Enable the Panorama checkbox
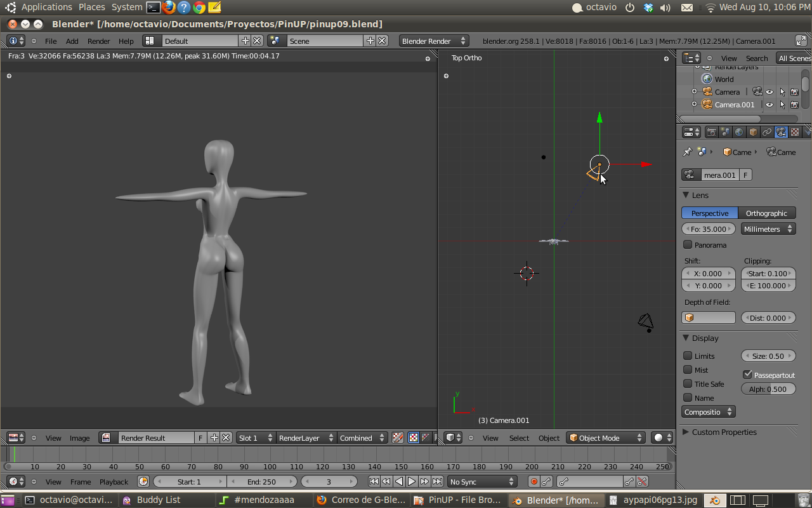Screen dimensions: 812x508 [x=688, y=245]
